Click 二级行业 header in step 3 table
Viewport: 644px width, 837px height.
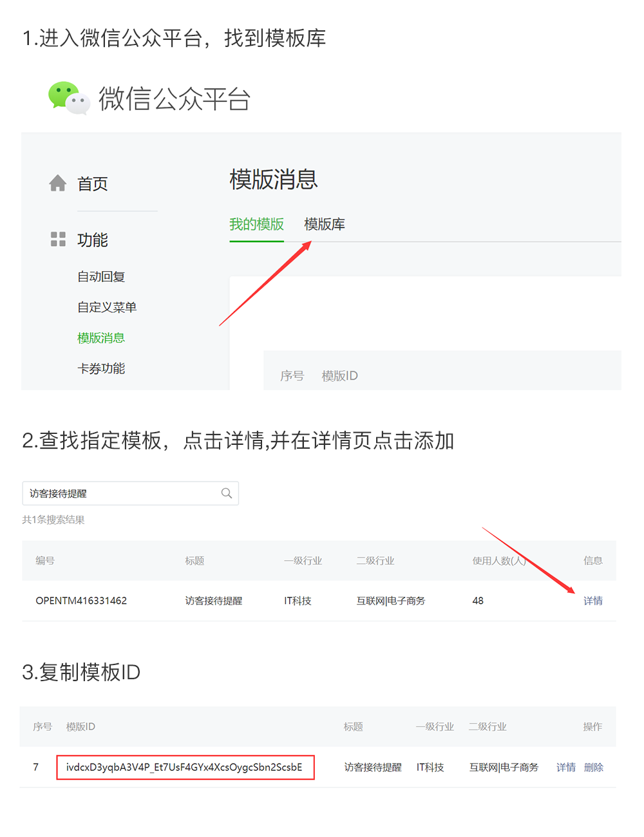click(488, 727)
